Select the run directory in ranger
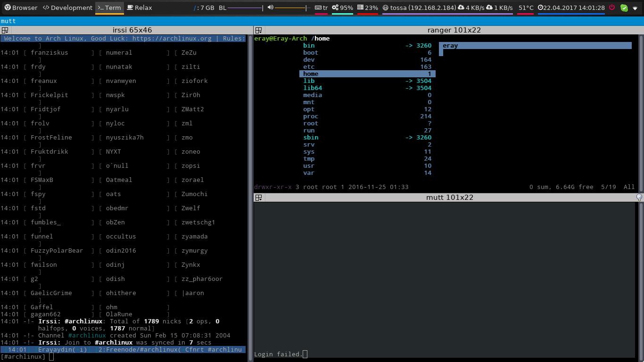The height and width of the screenshot is (362, 644). pos(367,131)
